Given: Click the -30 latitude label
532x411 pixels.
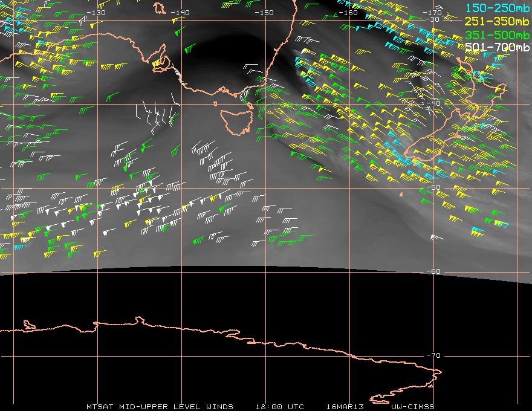Looking at the screenshot, I should click(433, 19).
